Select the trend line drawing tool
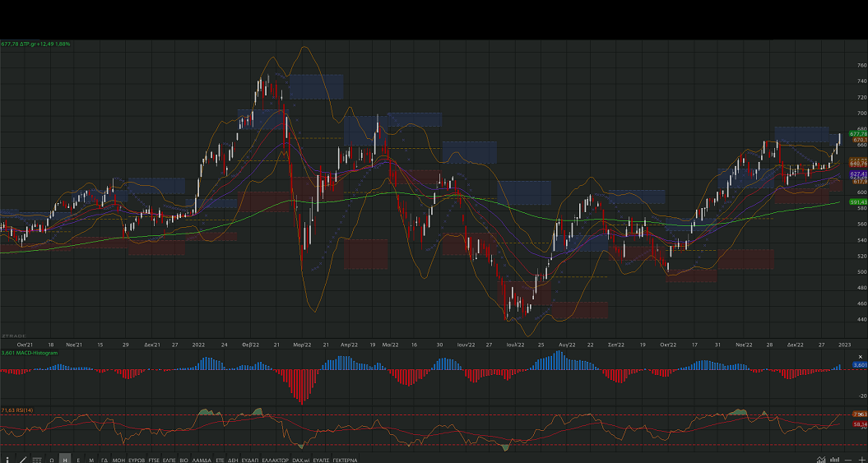This screenshot has height=463, width=868. (22, 460)
